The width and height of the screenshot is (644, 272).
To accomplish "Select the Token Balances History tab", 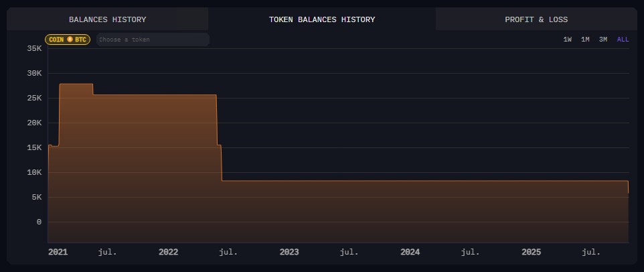I will coord(321,19).
